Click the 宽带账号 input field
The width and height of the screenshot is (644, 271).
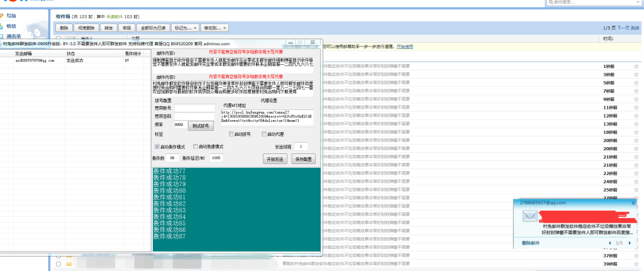tap(194, 108)
